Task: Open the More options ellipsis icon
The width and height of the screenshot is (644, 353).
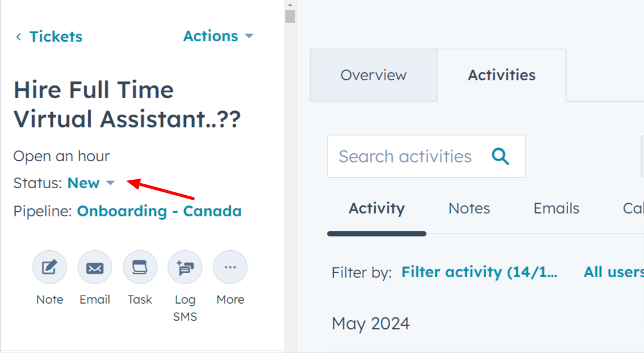Action: pos(230,267)
